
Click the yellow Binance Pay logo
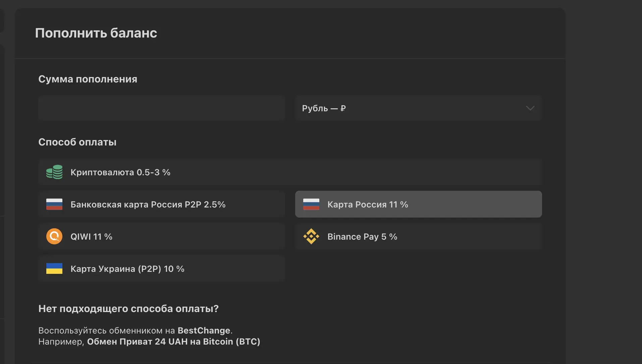pos(311,236)
